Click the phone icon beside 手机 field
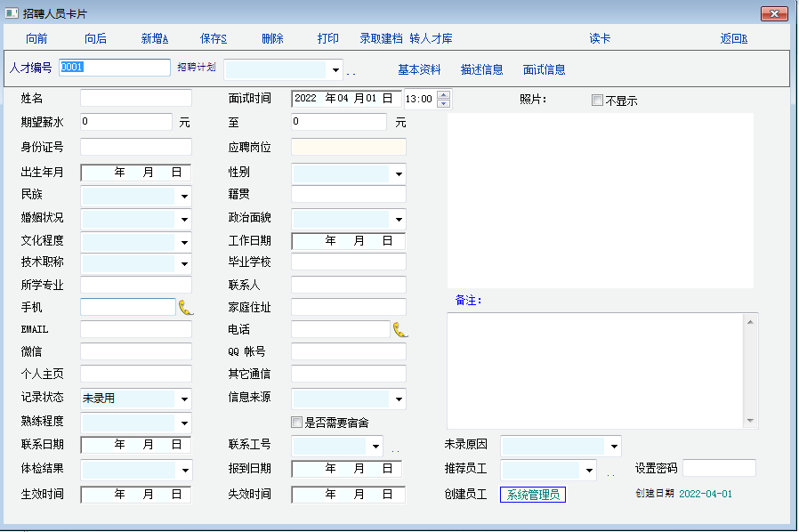The height and width of the screenshot is (532, 799). (x=186, y=308)
